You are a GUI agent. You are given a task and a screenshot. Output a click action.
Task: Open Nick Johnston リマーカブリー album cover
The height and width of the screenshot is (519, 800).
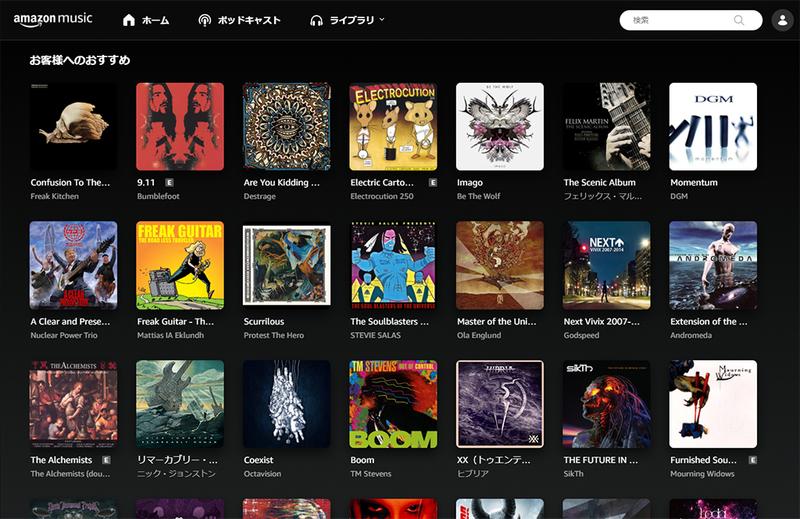pos(180,404)
